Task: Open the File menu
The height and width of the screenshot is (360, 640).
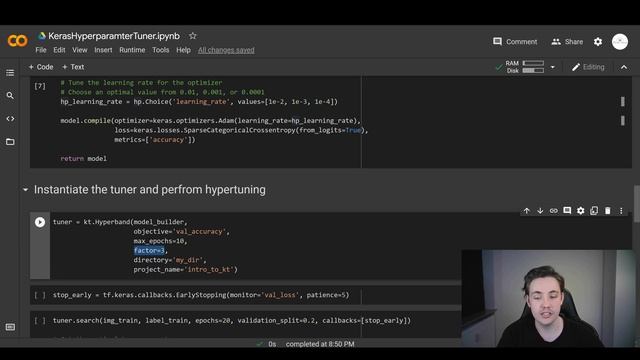Action: click(x=41, y=50)
